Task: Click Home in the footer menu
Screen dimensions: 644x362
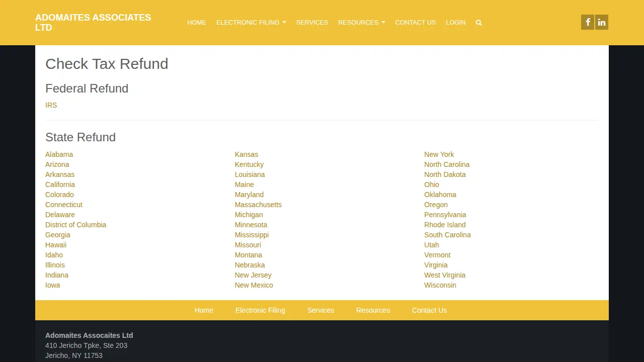Action: [204, 310]
